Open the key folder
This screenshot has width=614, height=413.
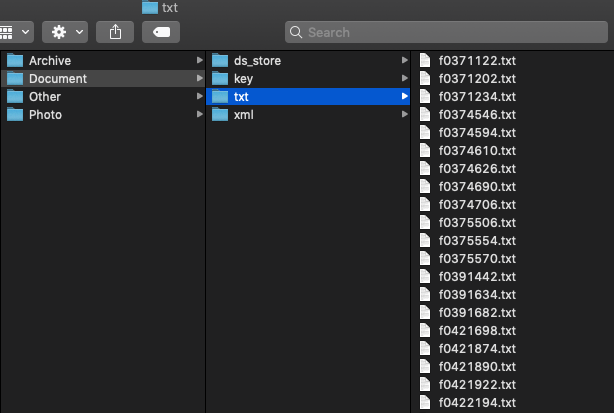(308, 79)
